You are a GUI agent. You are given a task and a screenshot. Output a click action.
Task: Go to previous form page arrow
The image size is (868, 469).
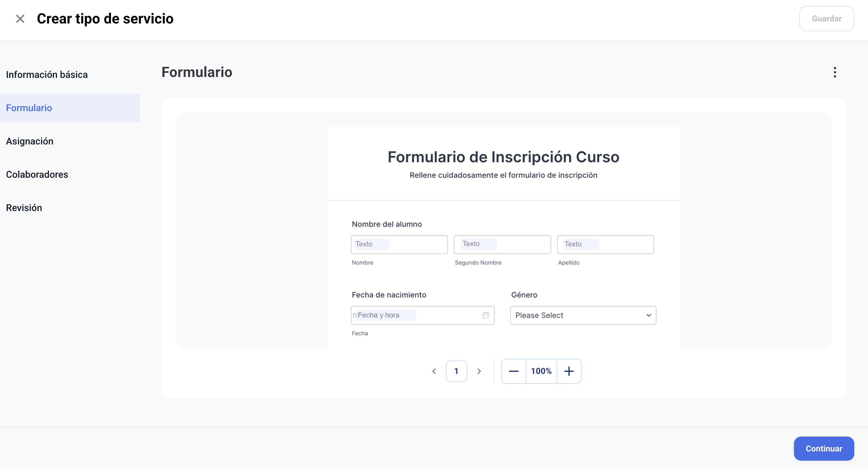coord(434,371)
